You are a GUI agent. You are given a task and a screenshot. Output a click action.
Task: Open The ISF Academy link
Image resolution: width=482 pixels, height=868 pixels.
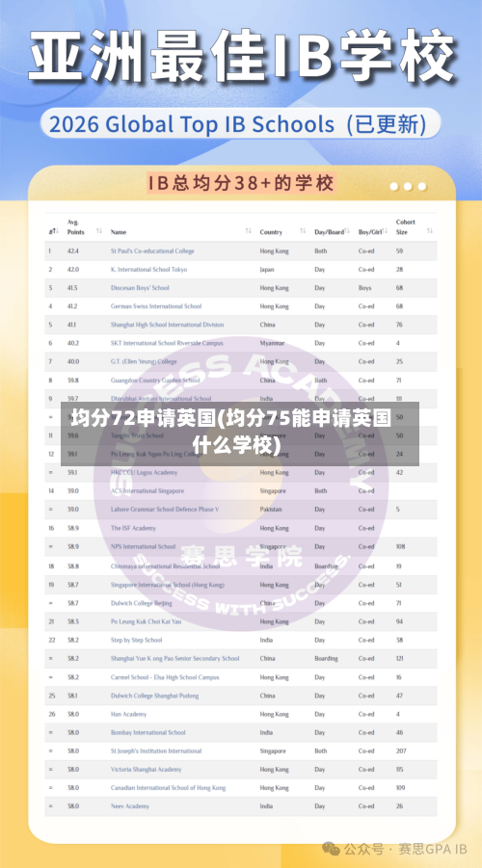tap(133, 528)
